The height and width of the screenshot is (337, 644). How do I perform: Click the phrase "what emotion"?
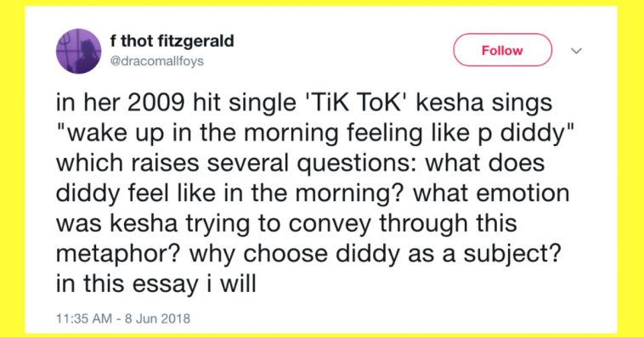click(491, 194)
